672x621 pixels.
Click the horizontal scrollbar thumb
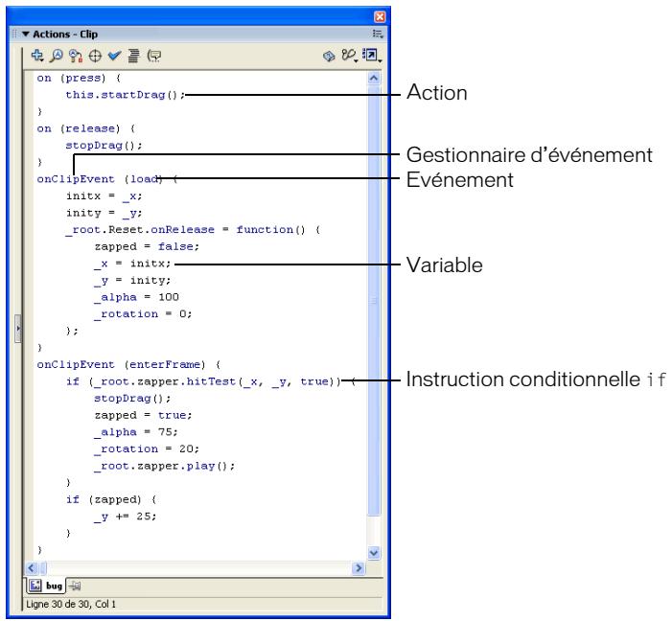(x=43, y=568)
